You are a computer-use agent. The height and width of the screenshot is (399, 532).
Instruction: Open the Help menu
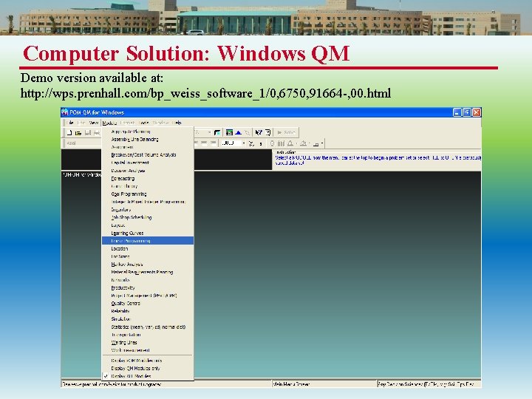coord(177,123)
